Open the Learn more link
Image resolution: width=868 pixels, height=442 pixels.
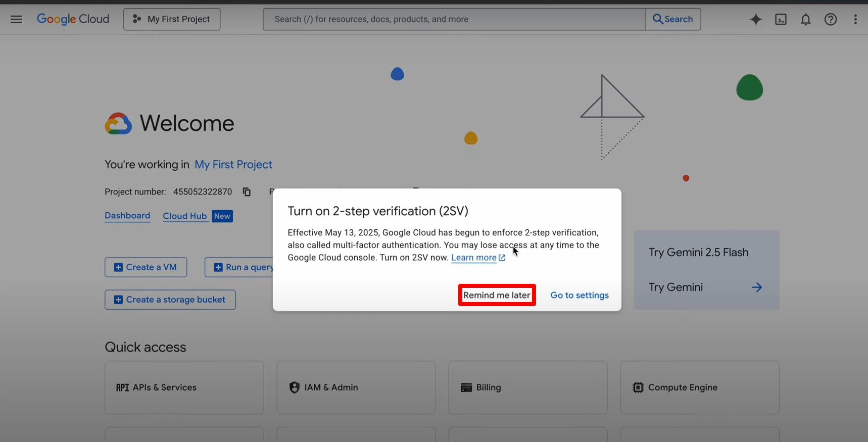tap(478, 258)
